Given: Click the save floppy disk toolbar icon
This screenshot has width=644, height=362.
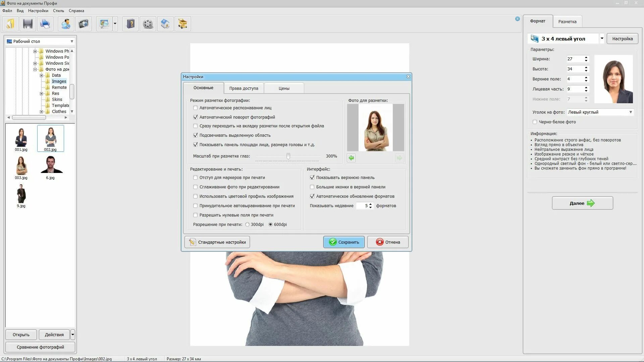Looking at the screenshot, I should click(x=28, y=24).
